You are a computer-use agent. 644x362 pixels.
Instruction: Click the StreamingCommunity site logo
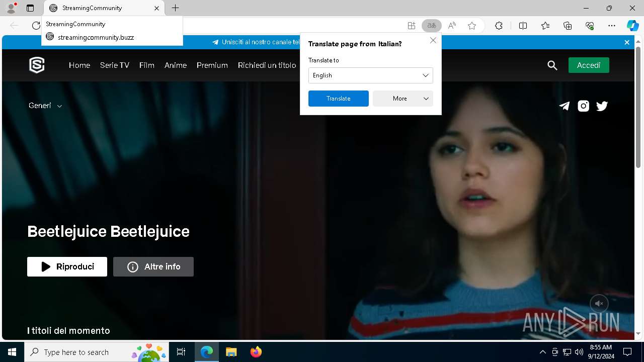[x=37, y=65]
